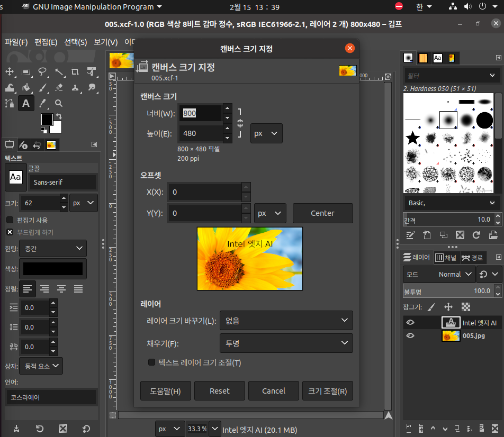The image size is (504, 437).
Task: Click the duplicate brush icon
Action: [444, 235]
